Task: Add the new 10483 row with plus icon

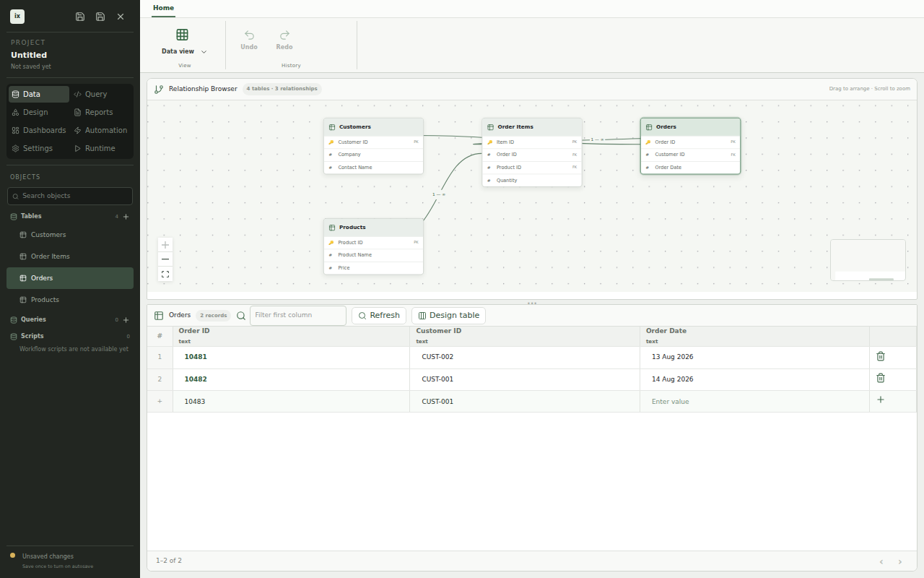Action: [x=880, y=400]
